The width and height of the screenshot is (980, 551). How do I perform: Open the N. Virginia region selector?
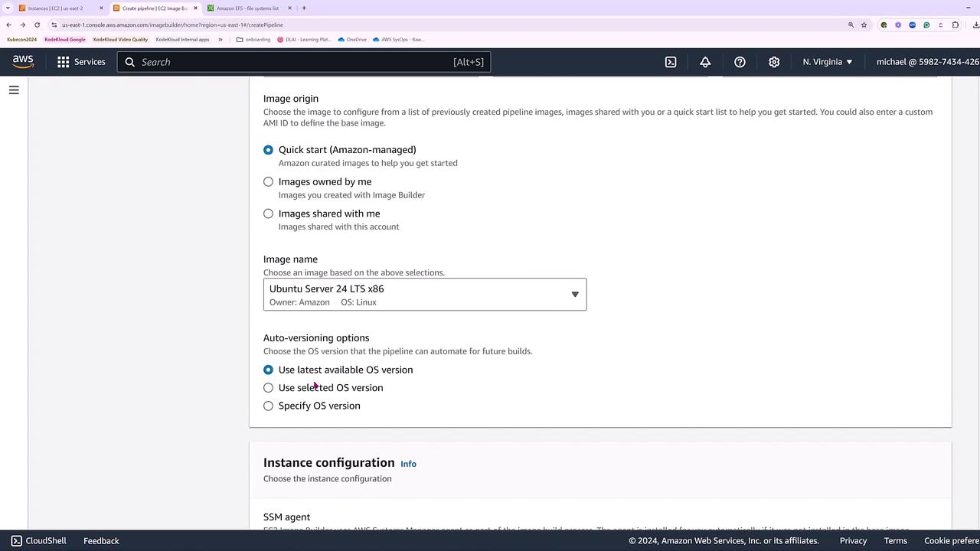(828, 62)
